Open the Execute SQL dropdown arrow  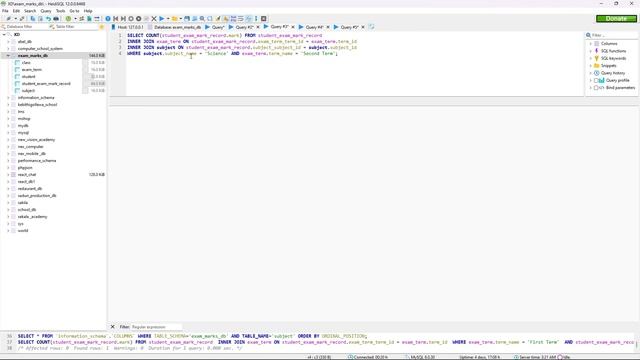pos(168,19)
